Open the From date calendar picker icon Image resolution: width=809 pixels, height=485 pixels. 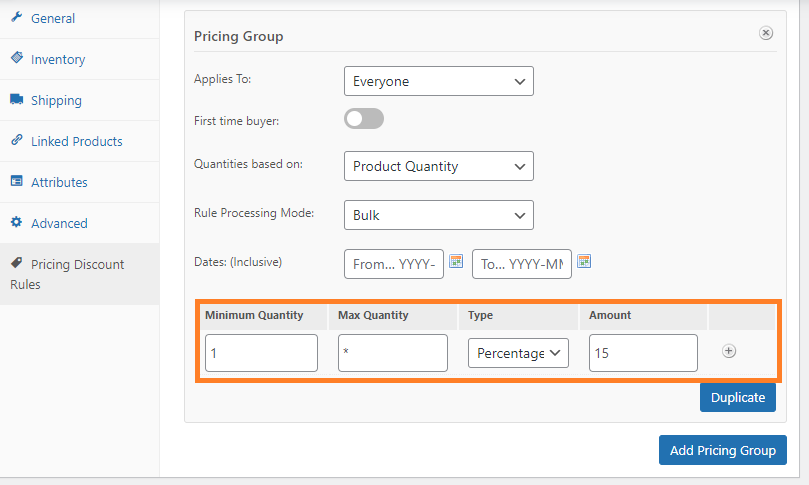tap(456, 262)
